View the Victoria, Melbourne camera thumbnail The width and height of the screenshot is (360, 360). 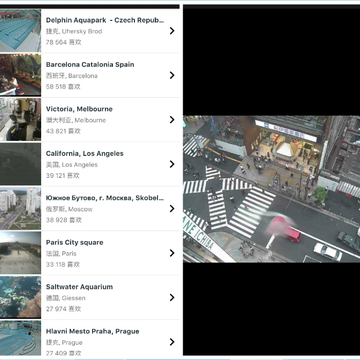(x=20, y=119)
